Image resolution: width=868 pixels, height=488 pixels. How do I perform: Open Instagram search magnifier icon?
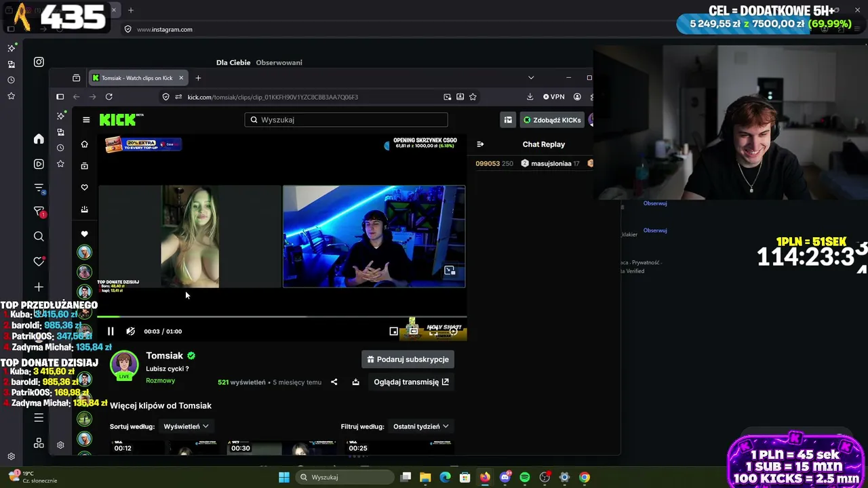(x=39, y=237)
